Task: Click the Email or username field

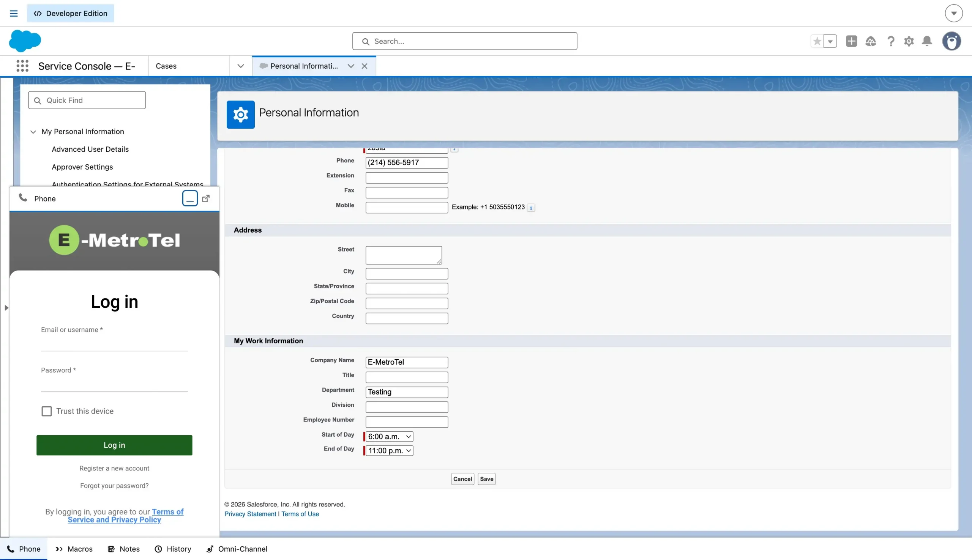Action: pyautogui.click(x=114, y=343)
